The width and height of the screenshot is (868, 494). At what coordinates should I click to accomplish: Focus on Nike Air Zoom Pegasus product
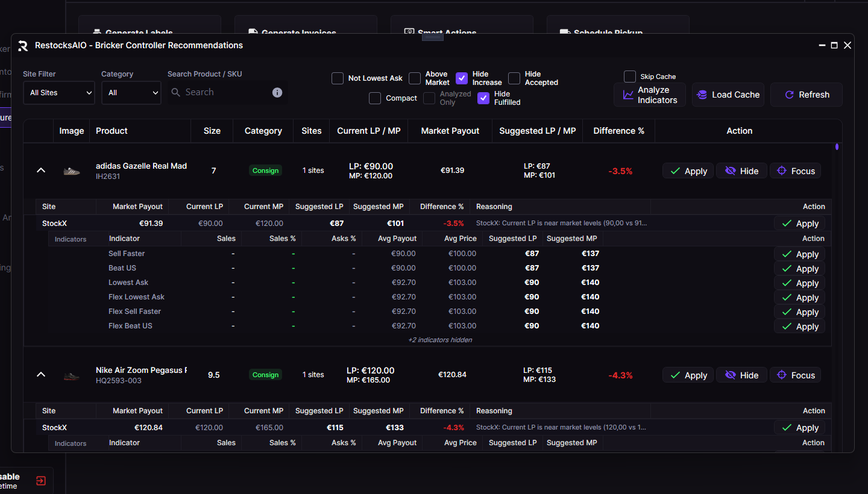point(796,375)
